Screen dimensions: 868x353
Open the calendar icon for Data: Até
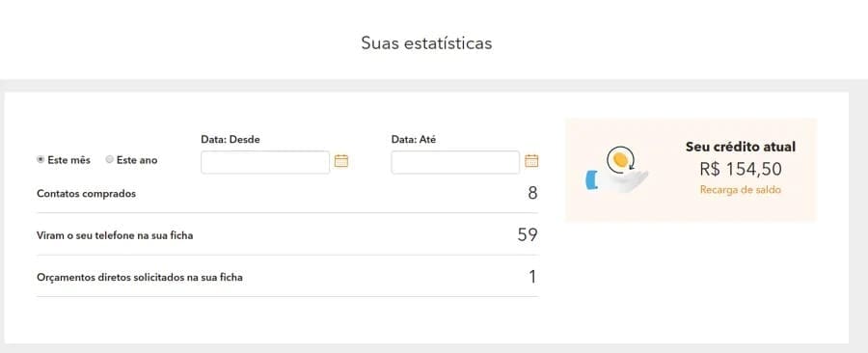click(x=531, y=161)
